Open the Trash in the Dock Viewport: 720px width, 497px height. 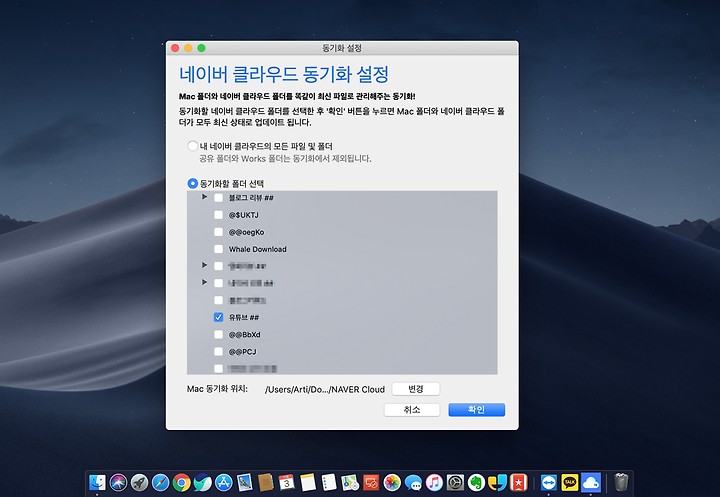(x=621, y=483)
